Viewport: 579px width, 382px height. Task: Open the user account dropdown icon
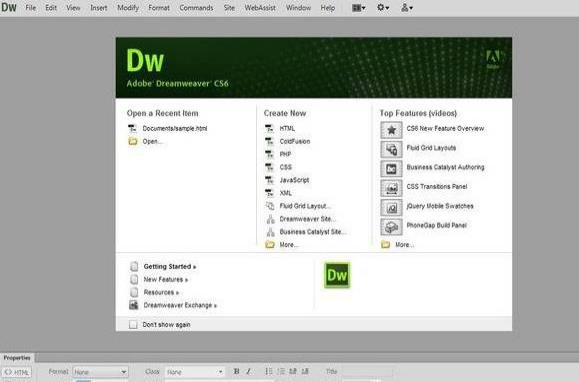point(407,7)
